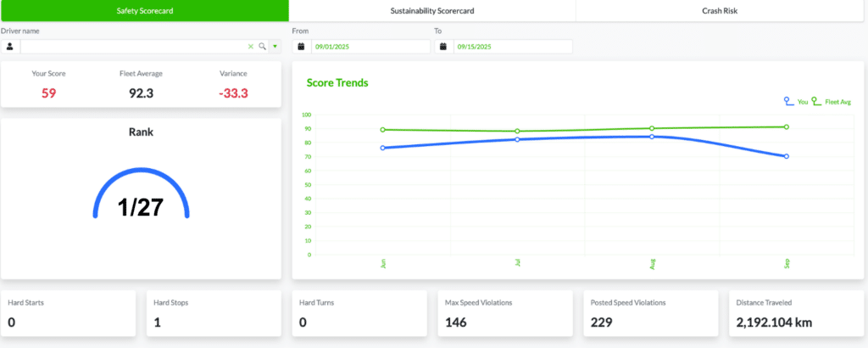The image size is (868, 348).
Task: Open the Crash Risk tab
Action: click(x=722, y=10)
